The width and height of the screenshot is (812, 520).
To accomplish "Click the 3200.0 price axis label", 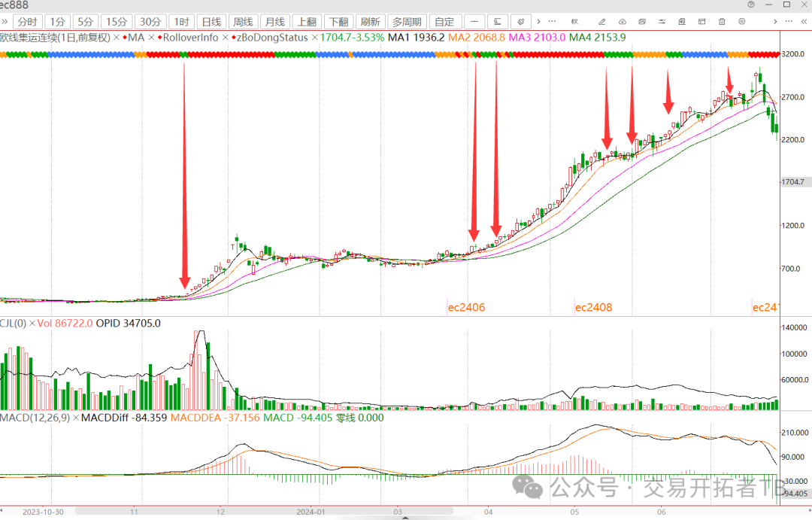I will click(x=793, y=54).
